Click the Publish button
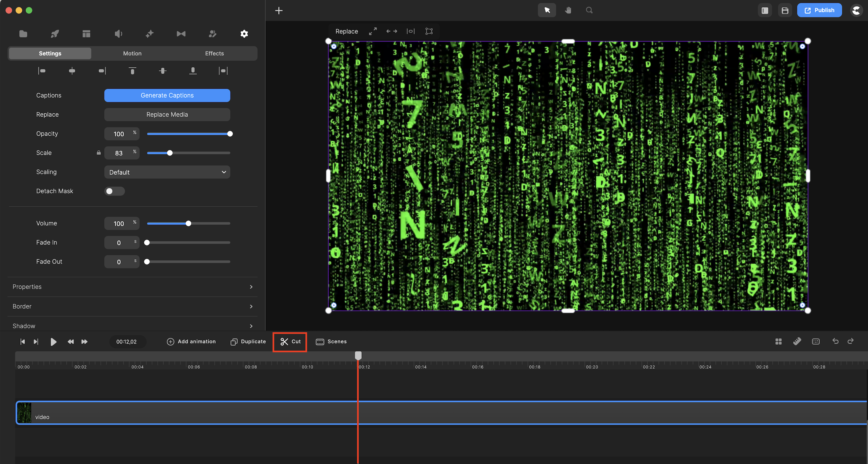The width and height of the screenshot is (868, 464). click(x=819, y=10)
